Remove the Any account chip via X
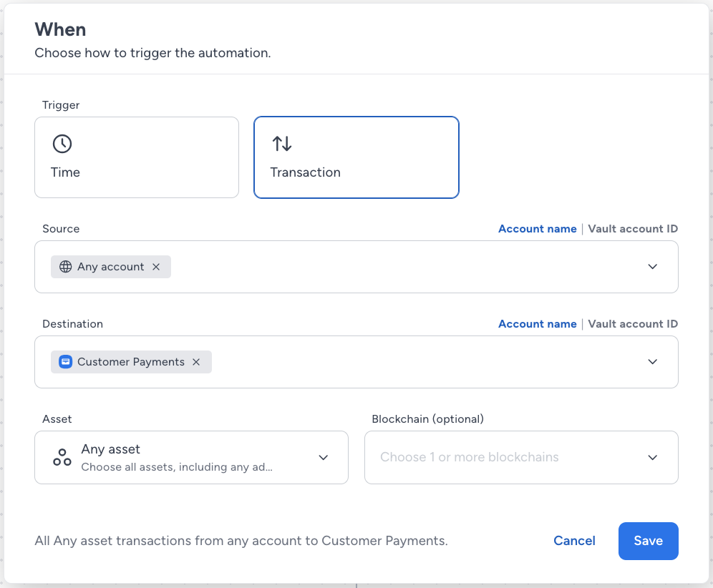 (156, 267)
